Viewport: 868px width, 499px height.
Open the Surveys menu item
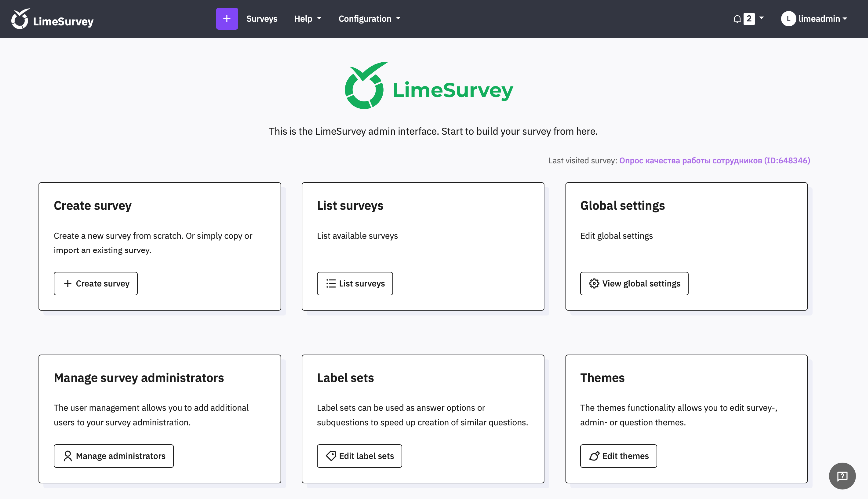point(262,19)
